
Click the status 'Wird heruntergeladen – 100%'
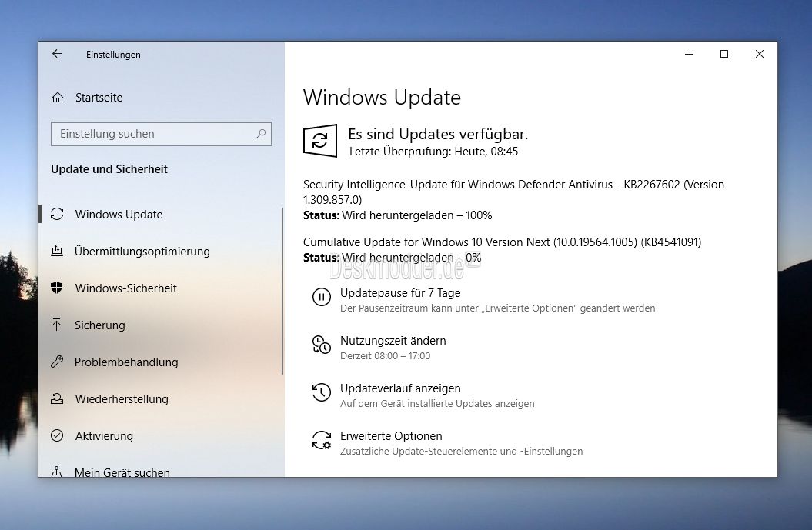pos(417,215)
